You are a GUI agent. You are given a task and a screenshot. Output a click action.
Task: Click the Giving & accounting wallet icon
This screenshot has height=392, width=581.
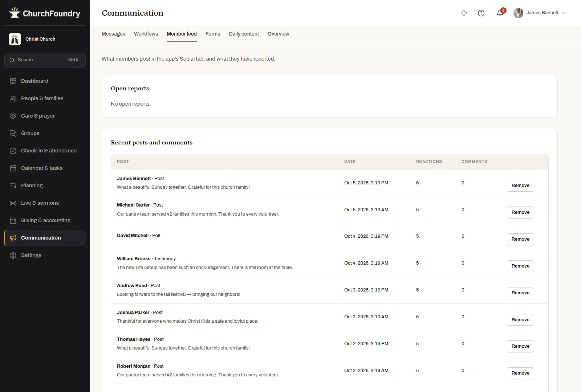tap(13, 221)
